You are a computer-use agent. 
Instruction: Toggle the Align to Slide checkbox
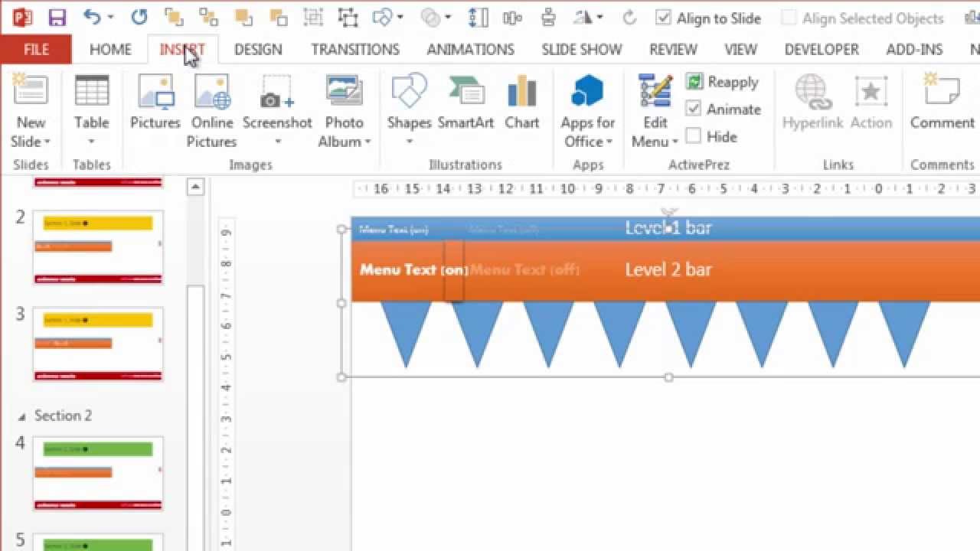(664, 18)
